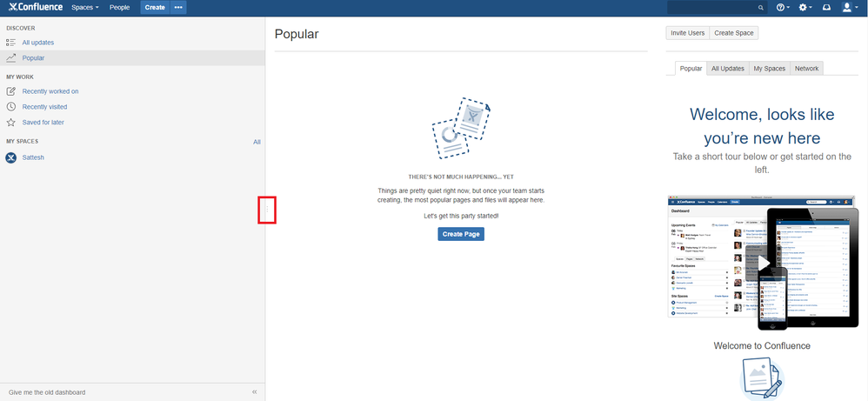Open the Sattesh space

[33, 157]
